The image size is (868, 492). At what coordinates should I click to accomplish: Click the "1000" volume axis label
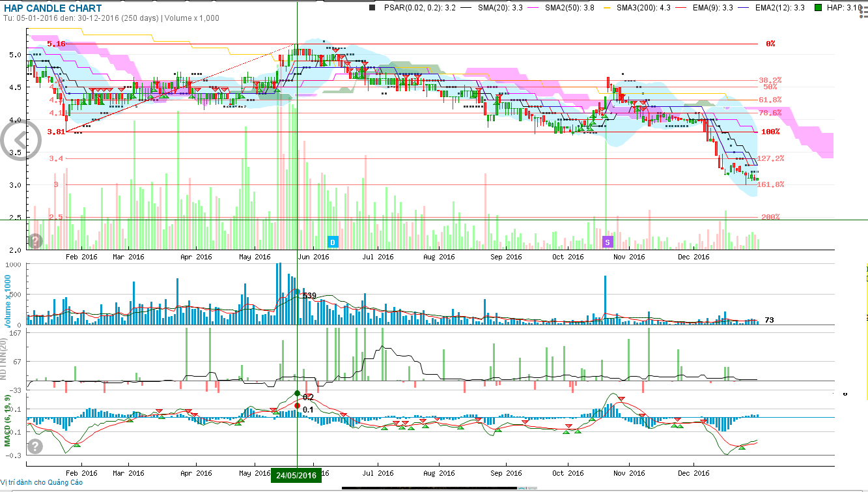14,263
